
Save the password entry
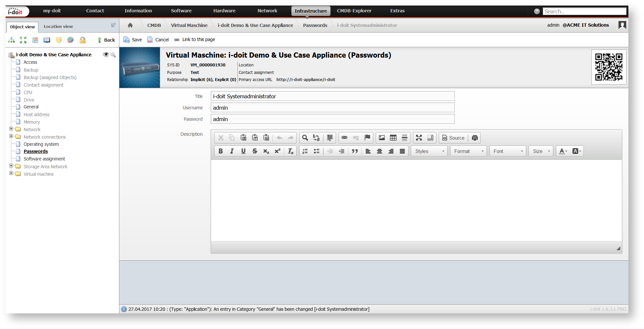click(x=133, y=40)
